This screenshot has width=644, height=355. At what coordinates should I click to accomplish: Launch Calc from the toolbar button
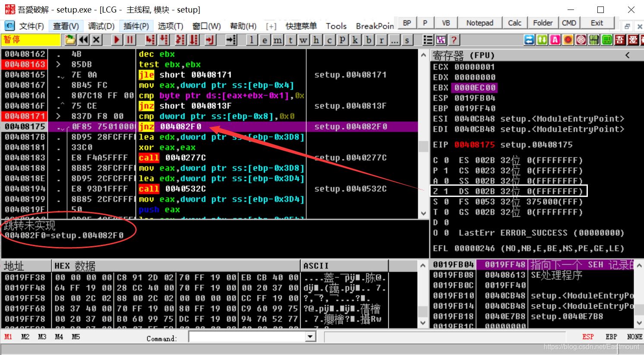click(x=515, y=23)
